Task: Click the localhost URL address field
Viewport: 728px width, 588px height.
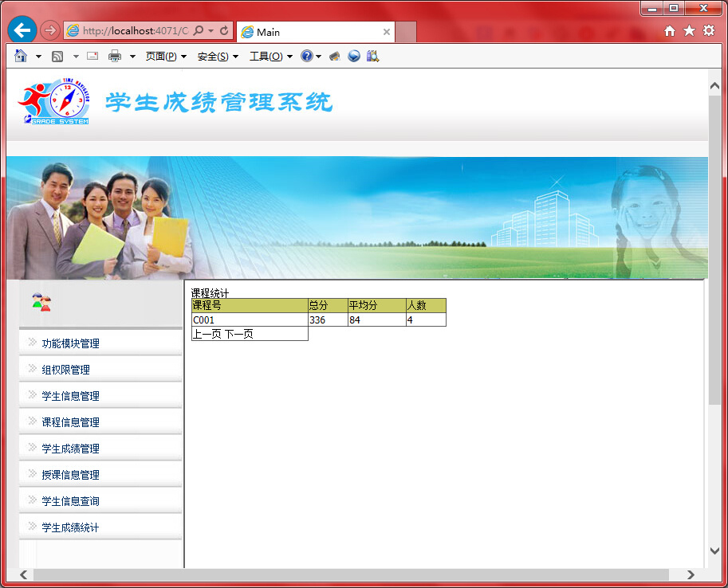Action: [x=136, y=30]
